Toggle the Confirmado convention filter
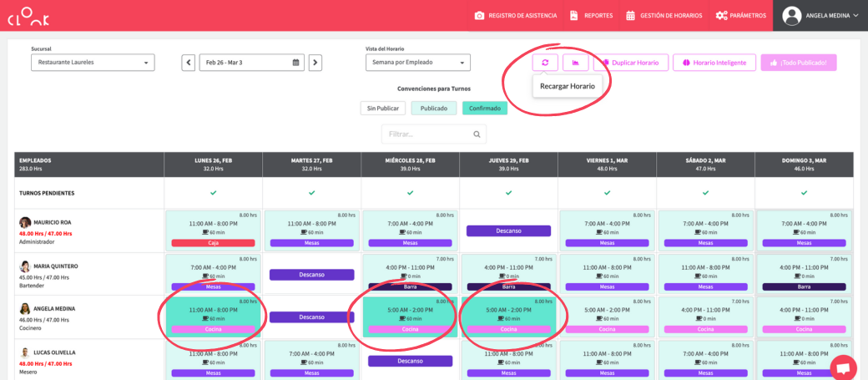 click(x=485, y=108)
